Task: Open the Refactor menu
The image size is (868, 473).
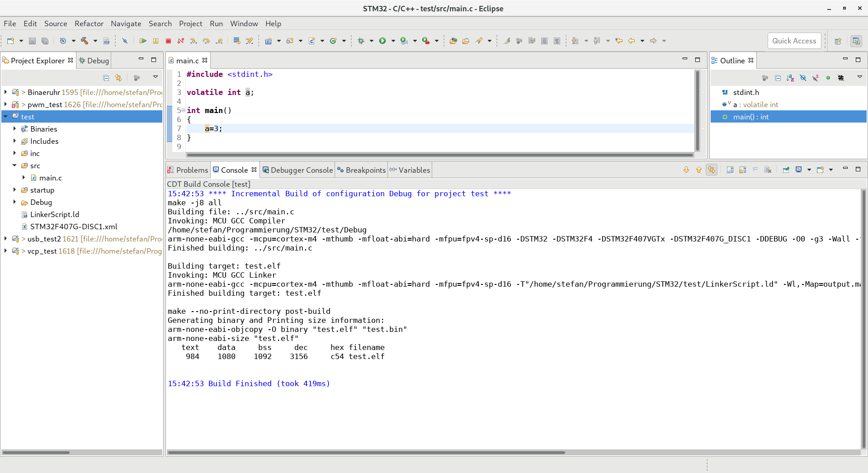Action: pos(89,24)
